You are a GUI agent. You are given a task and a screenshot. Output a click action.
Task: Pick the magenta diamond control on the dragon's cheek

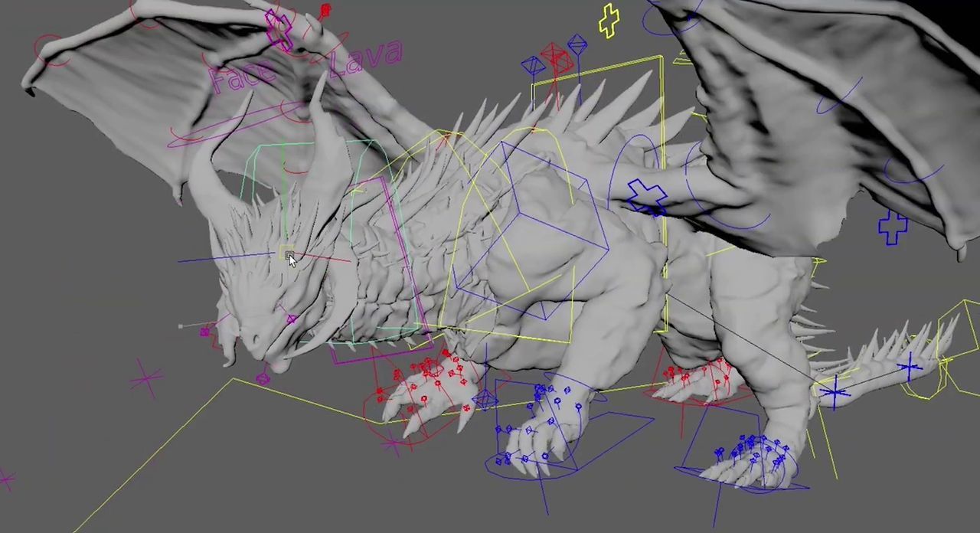292,319
